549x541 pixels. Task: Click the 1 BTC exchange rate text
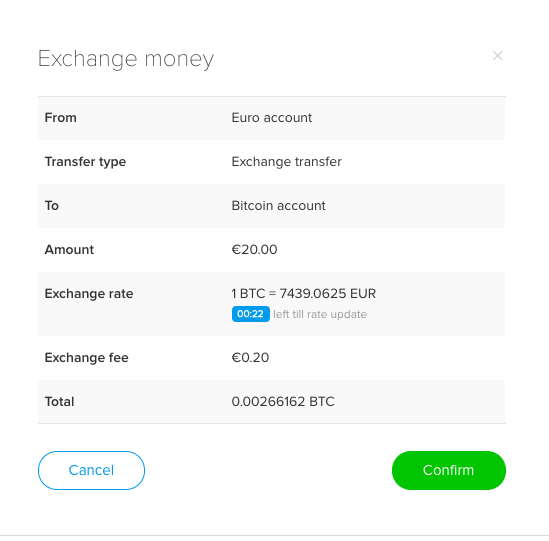point(304,293)
